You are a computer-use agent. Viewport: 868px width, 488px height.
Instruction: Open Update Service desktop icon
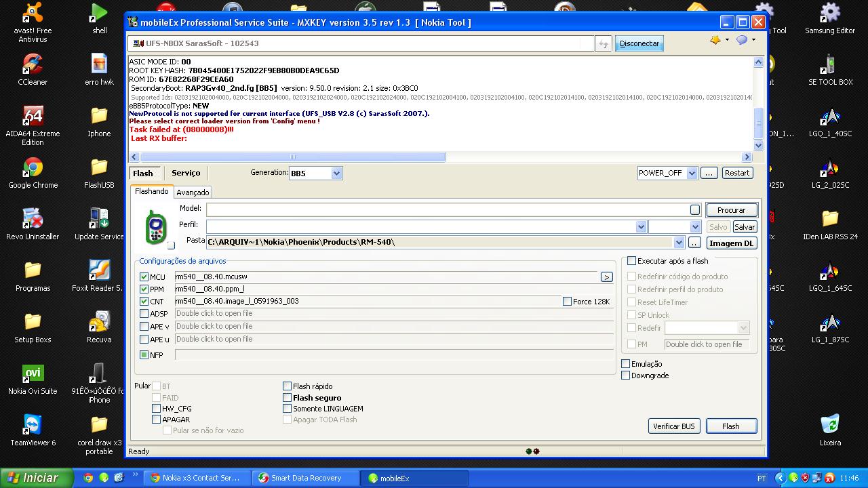[99, 224]
